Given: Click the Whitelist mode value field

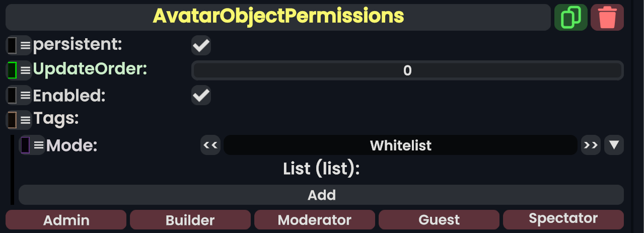Looking at the screenshot, I should click(x=400, y=145).
